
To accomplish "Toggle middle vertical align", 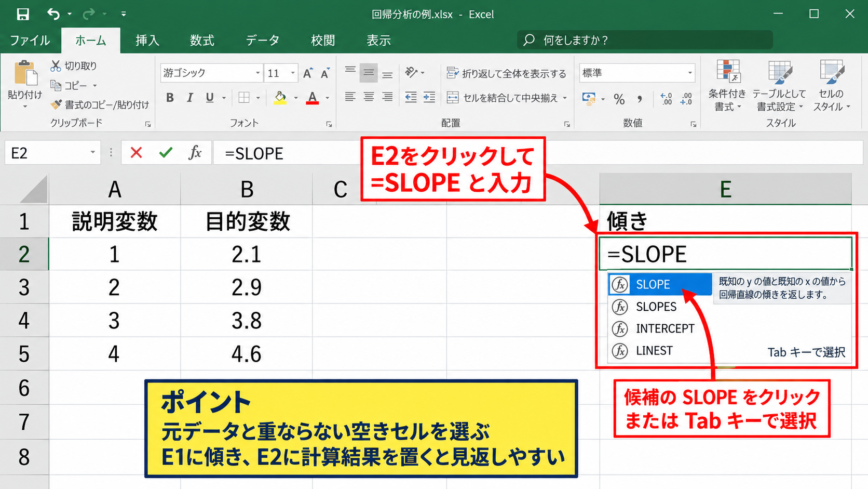I will coord(369,73).
